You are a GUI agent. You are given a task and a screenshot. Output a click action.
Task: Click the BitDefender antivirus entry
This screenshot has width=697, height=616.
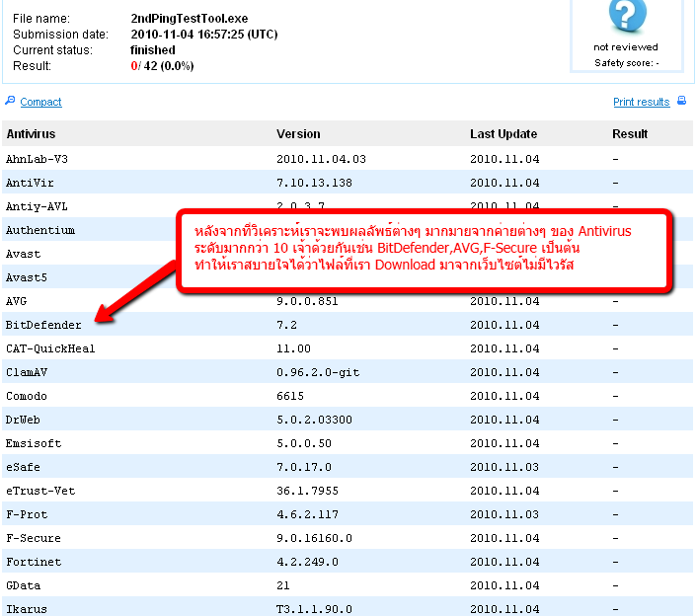pos(43,325)
